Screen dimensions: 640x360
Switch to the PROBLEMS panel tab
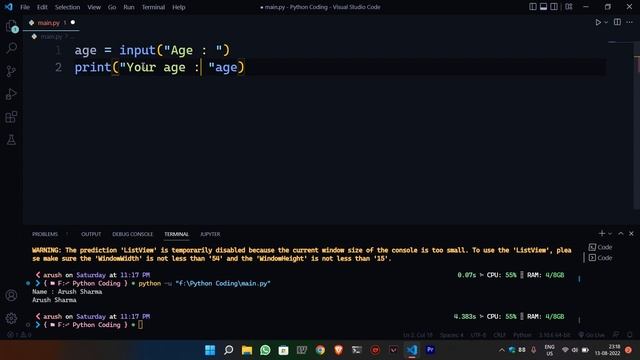coord(45,234)
